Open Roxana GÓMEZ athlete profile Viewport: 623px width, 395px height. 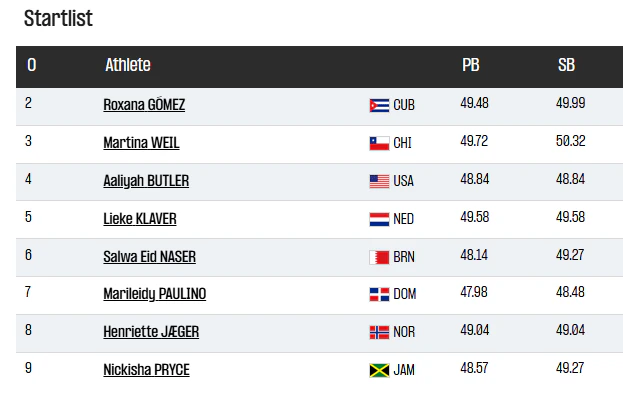coord(144,105)
